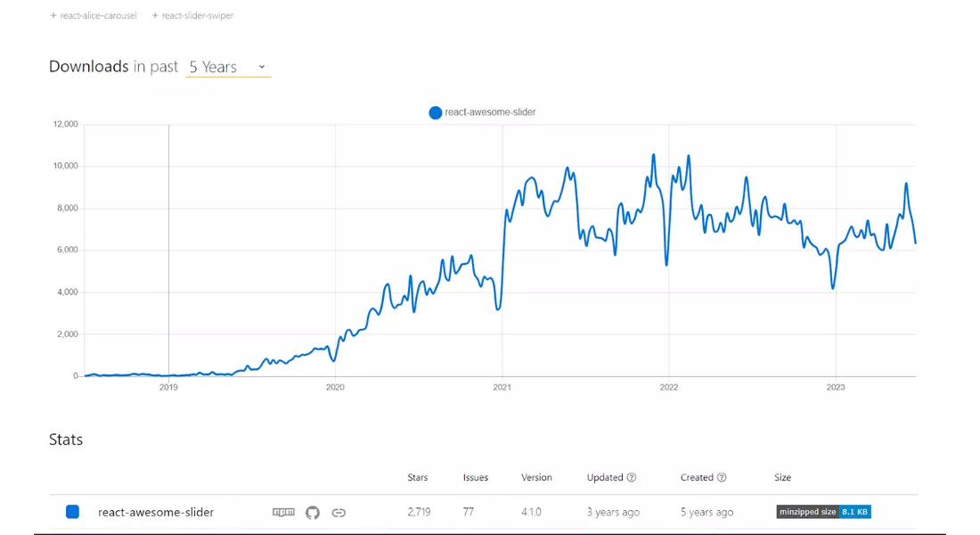The height and width of the screenshot is (535, 980).
Task: Click the 2,719 stars value
Action: pyautogui.click(x=419, y=512)
